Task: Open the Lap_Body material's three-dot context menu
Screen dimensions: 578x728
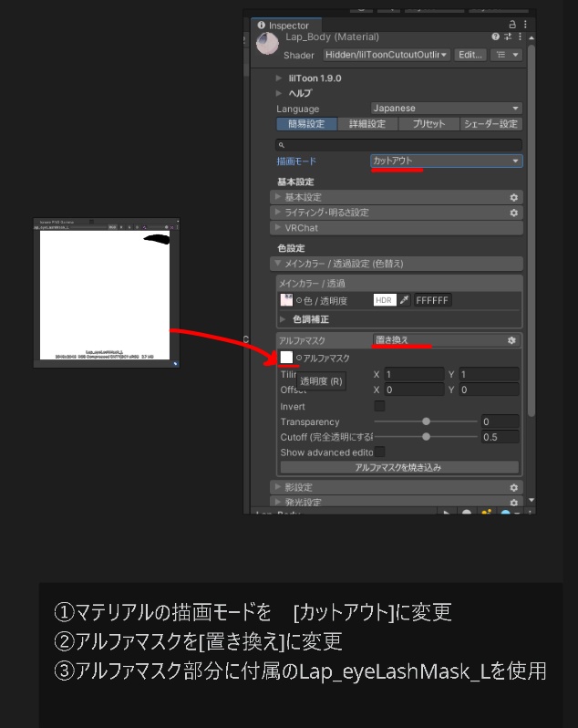Action: click(x=520, y=36)
